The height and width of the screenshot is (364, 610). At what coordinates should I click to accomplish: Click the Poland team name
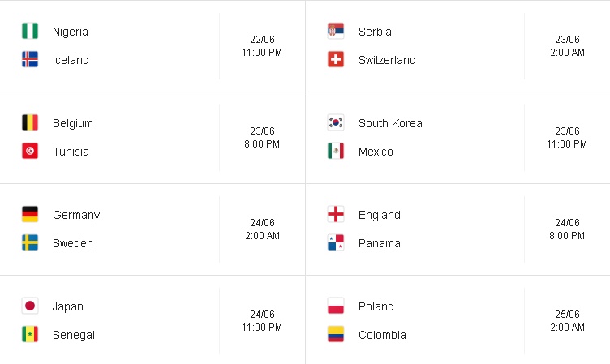point(376,306)
